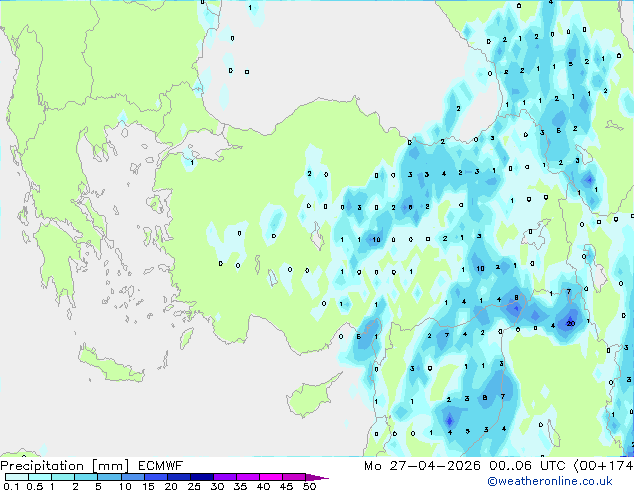The width and height of the screenshot is (634, 490).
Task: Select the 5 to 10 mm legend color
Action: click(x=109, y=477)
